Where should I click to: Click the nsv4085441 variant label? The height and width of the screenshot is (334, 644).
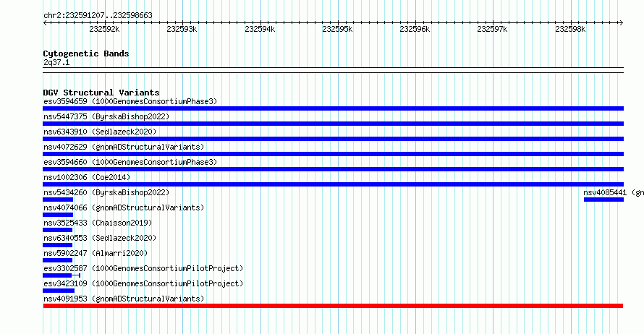coord(614,192)
